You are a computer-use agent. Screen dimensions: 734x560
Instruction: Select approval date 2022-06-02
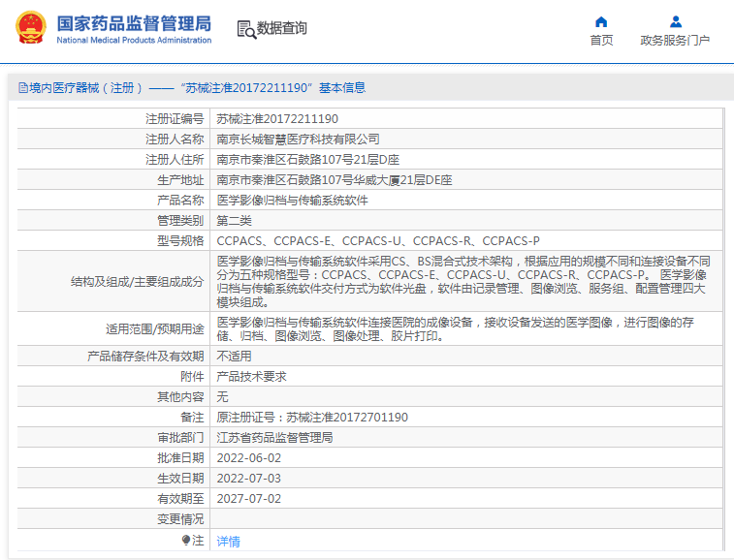(x=249, y=458)
